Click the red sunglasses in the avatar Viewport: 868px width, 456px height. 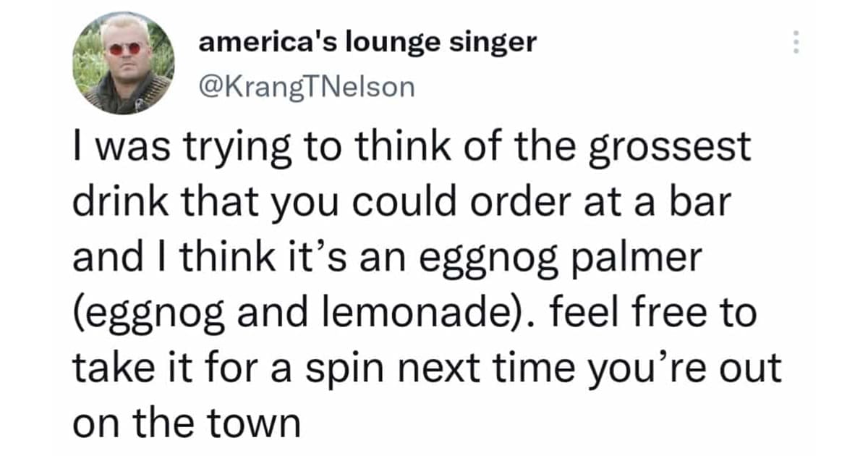pos(124,48)
